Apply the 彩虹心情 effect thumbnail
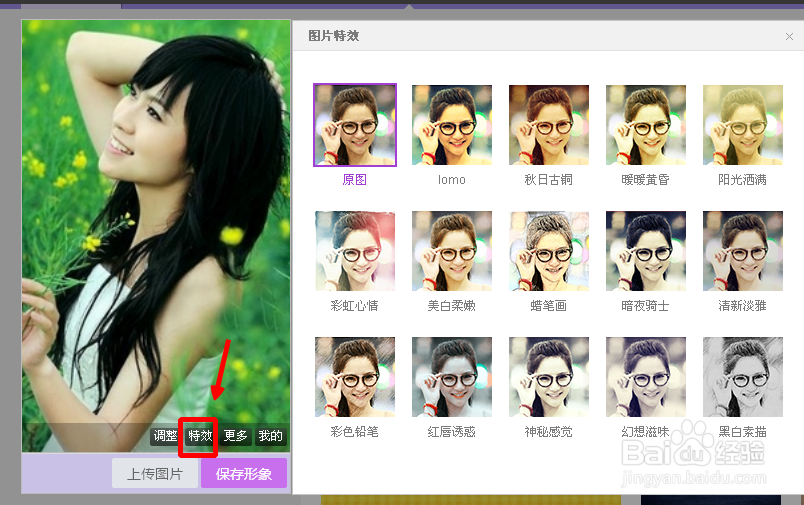 (355, 251)
